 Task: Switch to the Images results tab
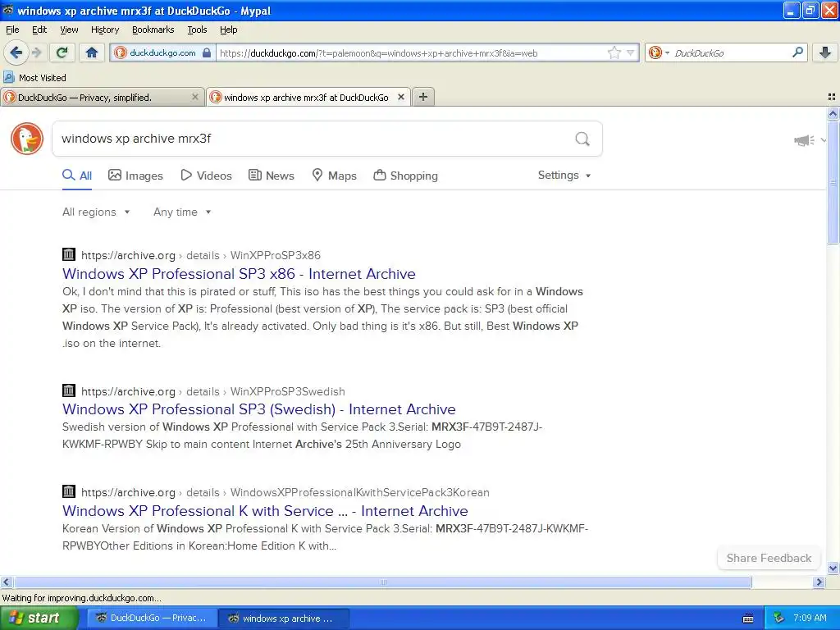point(135,176)
